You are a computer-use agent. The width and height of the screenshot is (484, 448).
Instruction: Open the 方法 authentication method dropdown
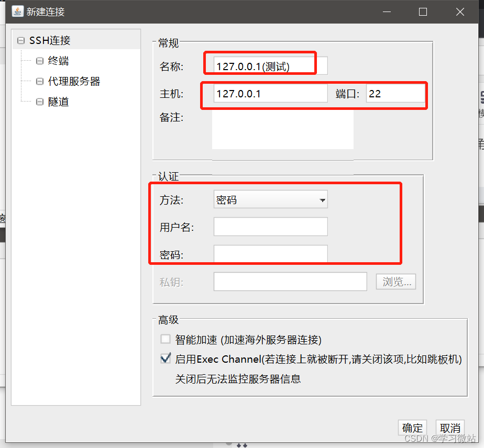point(270,199)
